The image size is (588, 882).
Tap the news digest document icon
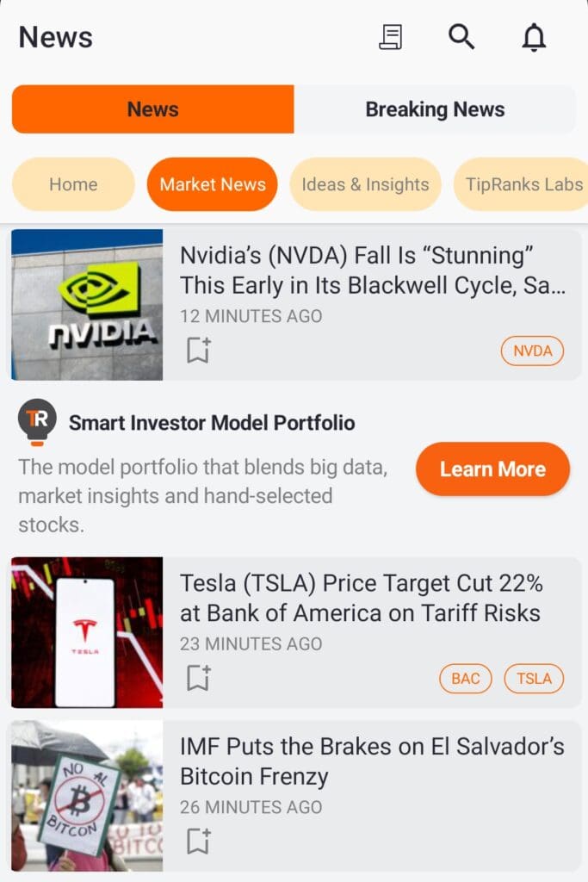click(391, 37)
